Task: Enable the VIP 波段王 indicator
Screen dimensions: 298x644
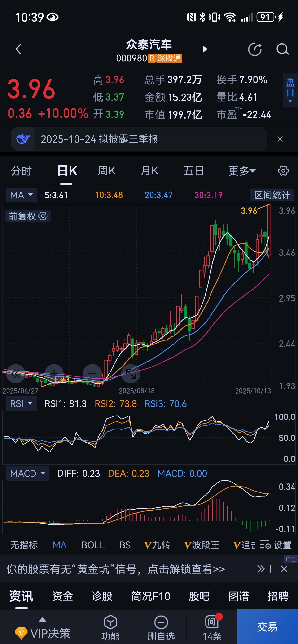Action: tap(202, 545)
